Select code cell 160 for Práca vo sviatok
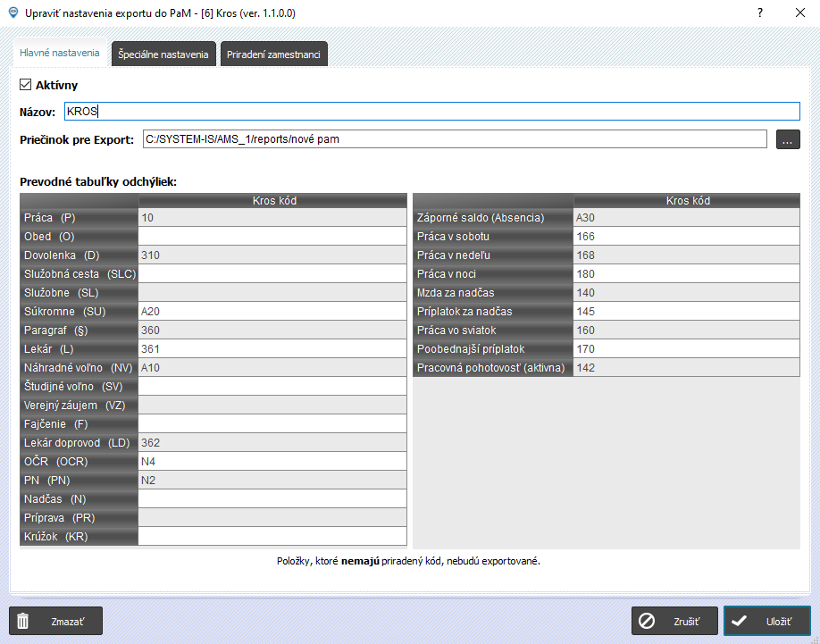This screenshot has width=820, height=644. click(687, 330)
